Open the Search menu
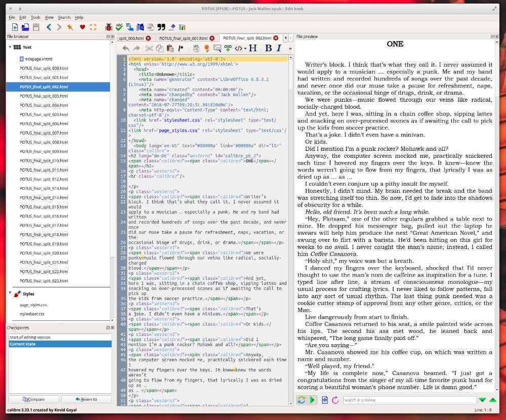The width and height of the screenshot is (506, 420). [64, 17]
